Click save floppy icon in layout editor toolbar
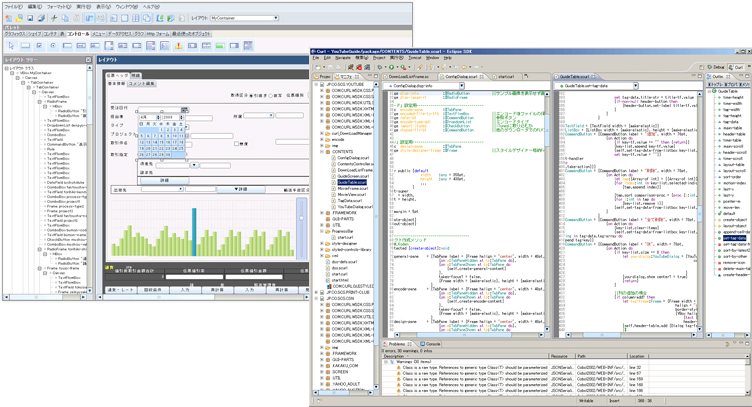Viewport: 752px width, 407px height. 30,18
